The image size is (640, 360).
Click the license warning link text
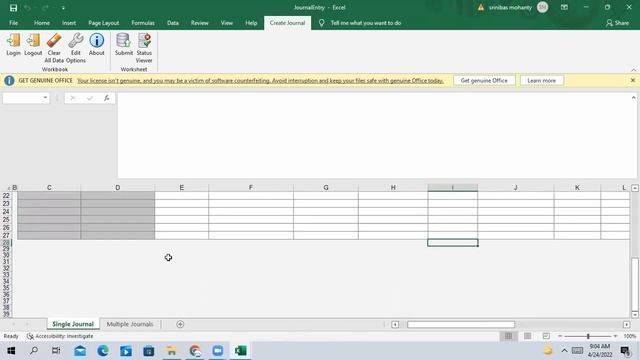point(260,80)
